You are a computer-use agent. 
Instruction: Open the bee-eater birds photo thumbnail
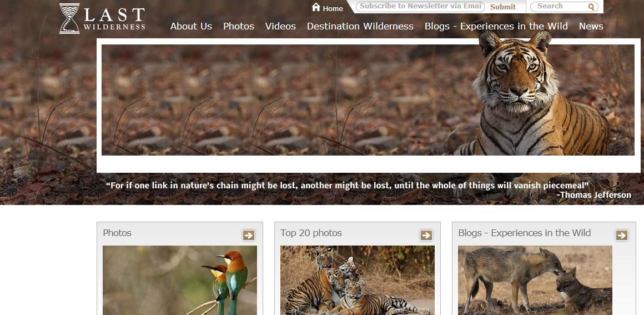180,280
